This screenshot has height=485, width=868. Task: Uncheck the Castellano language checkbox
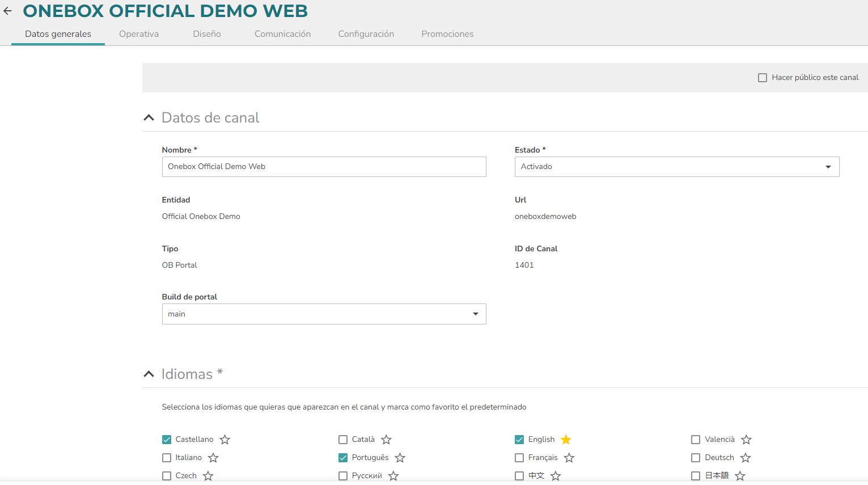click(x=167, y=440)
